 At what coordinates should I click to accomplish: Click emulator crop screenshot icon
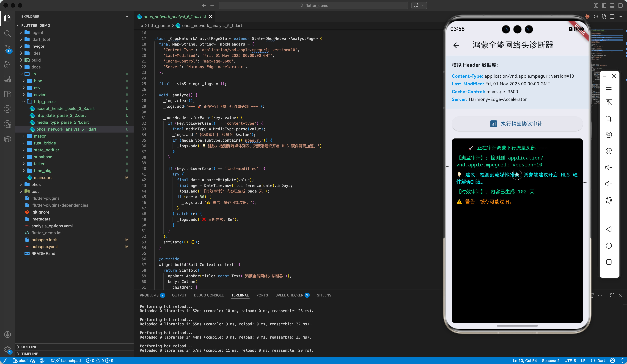click(609, 118)
